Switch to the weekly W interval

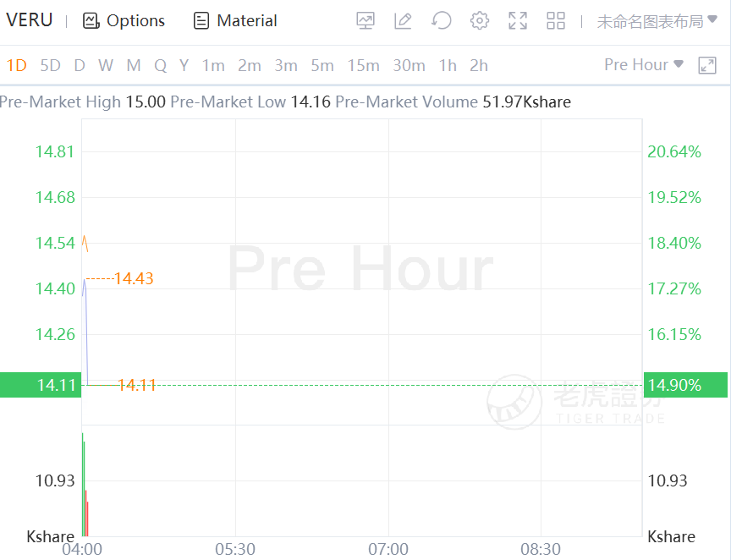click(x=106, y=65)
